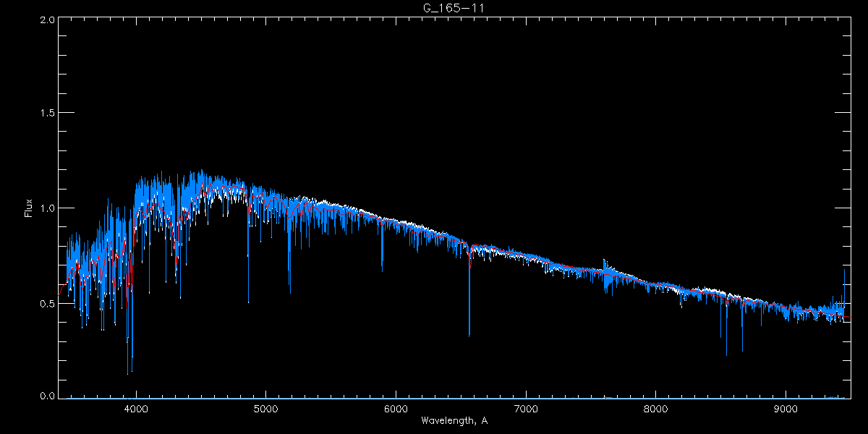The image size is (868, 434).
Task: Click the 0.0 flux tick label
Action: (47, 396)
